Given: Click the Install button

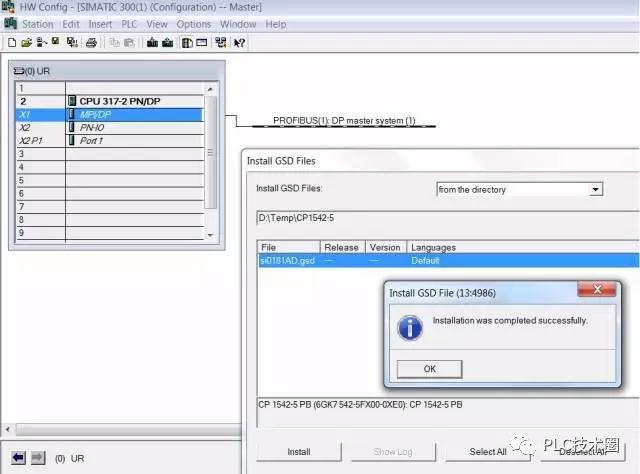Looking at the screenshot, I should (299, 452).
